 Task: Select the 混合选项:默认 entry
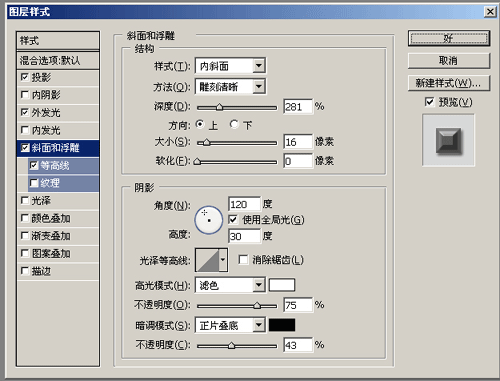click(58, 60)
